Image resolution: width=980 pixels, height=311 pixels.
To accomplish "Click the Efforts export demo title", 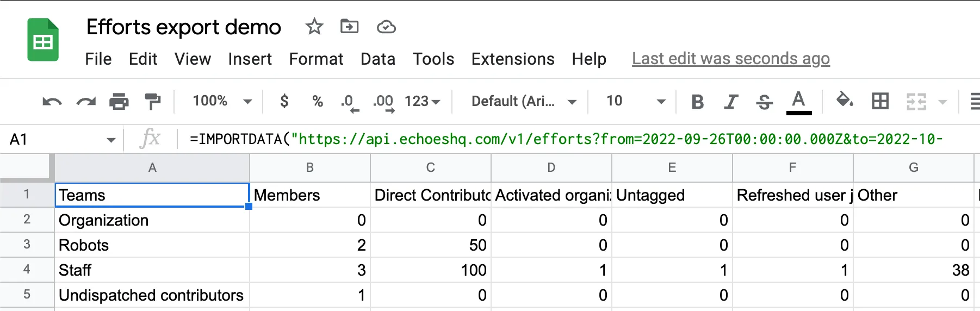I will [x=184, y=27].
